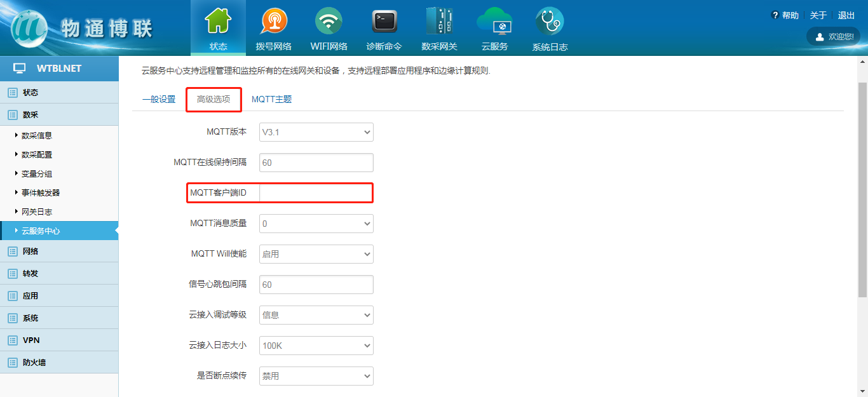Screen dimensions: 868x397
Task: Open the MQTT Will enable dropdown
Action: 316,254
